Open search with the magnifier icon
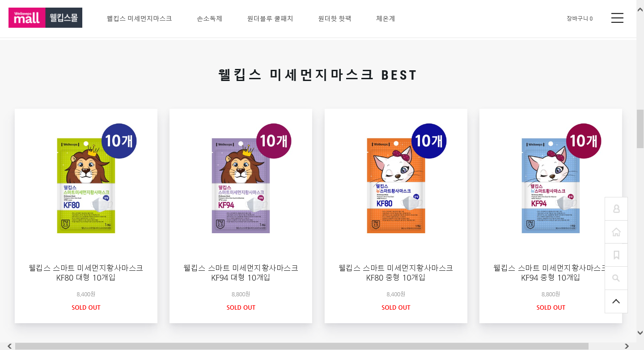This screenshot has height=350, width=644. pyautogui.click(x=616, y=278)
